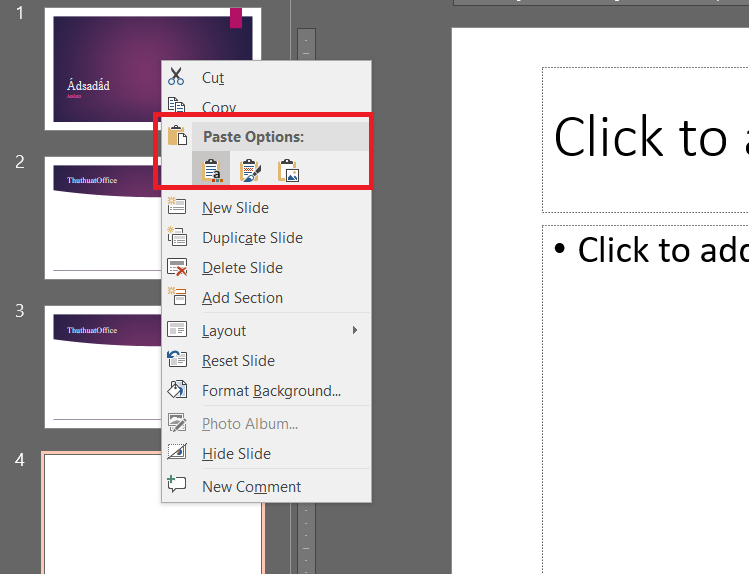The width and height of the screenshot is (749, 578).
Task: Click the Format Background paint icon
Action: [177, 390]
